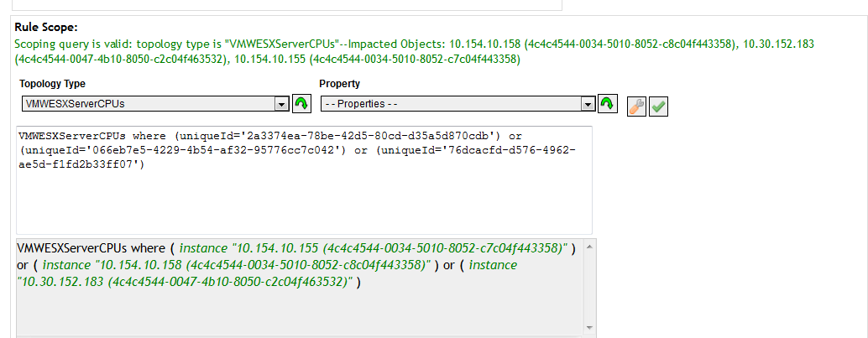Screen dimensions: 868x338
Task: Open the Properties dropdown arrow
Action: [x=588, y=104]
